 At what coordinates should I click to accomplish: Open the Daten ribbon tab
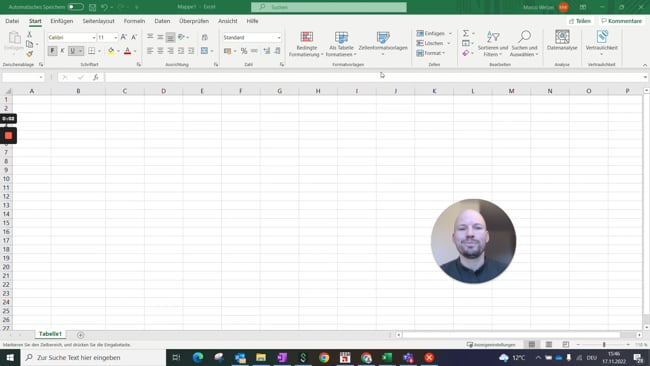click(x=162, y=21)
